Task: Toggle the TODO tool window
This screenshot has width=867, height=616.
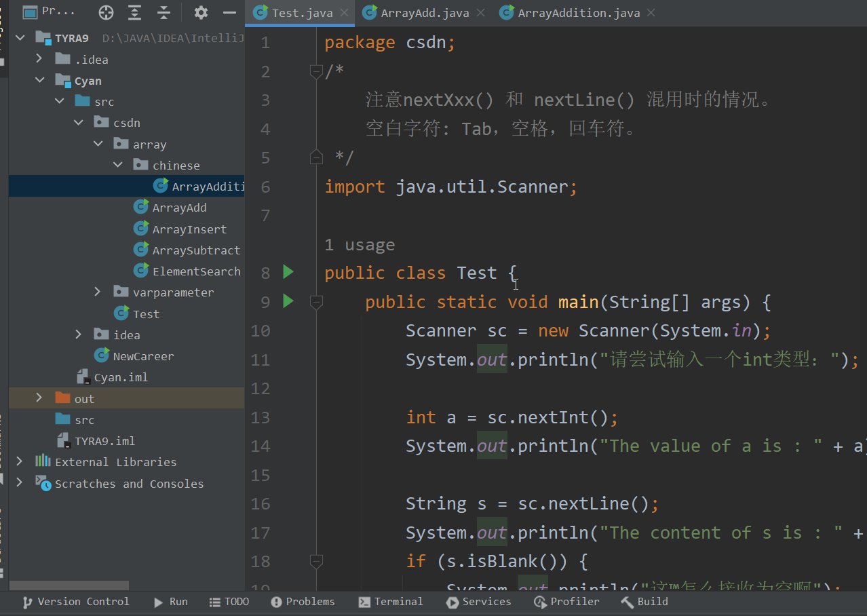Action: tap(229, 601)
